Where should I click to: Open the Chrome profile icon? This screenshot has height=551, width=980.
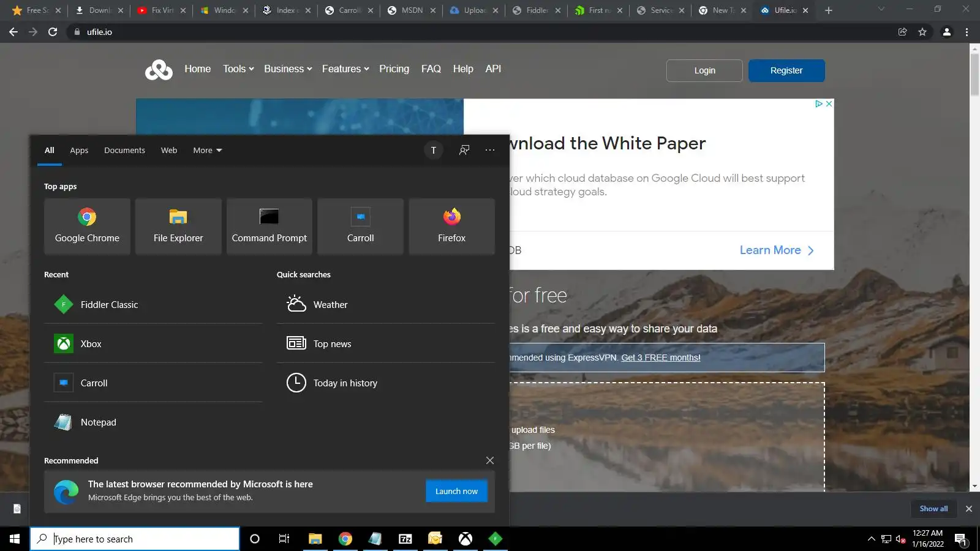pos(947,32)
